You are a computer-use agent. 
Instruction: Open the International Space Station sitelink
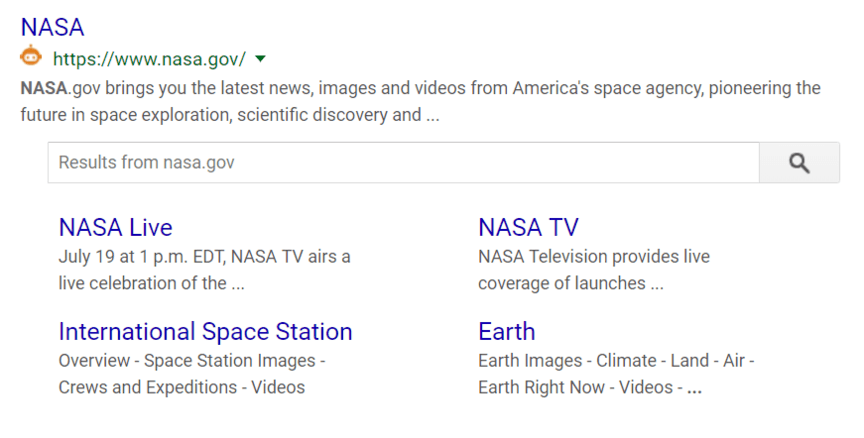206,331
